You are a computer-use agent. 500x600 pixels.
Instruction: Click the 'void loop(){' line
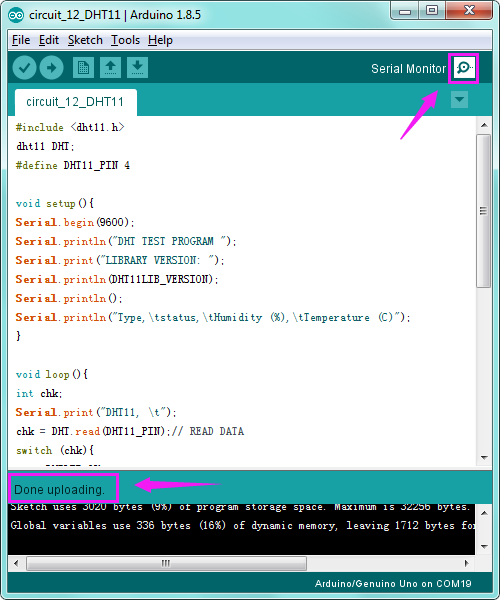pyautogui.click(x=52, y=374)
